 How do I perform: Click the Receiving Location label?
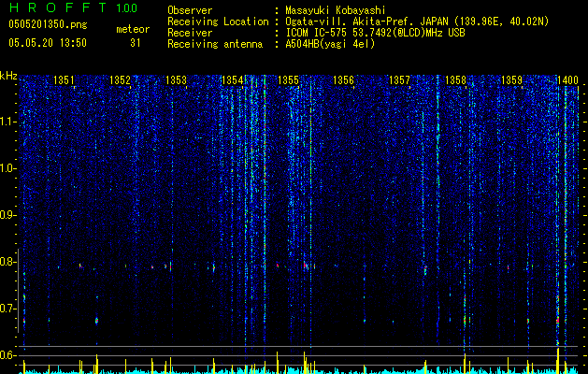[218, 22]
